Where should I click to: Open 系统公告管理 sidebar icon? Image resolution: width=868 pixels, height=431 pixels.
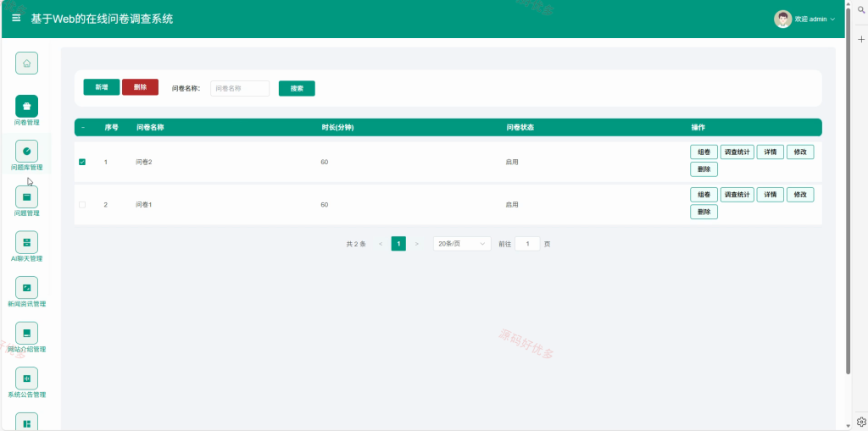(x=26, y=379)
